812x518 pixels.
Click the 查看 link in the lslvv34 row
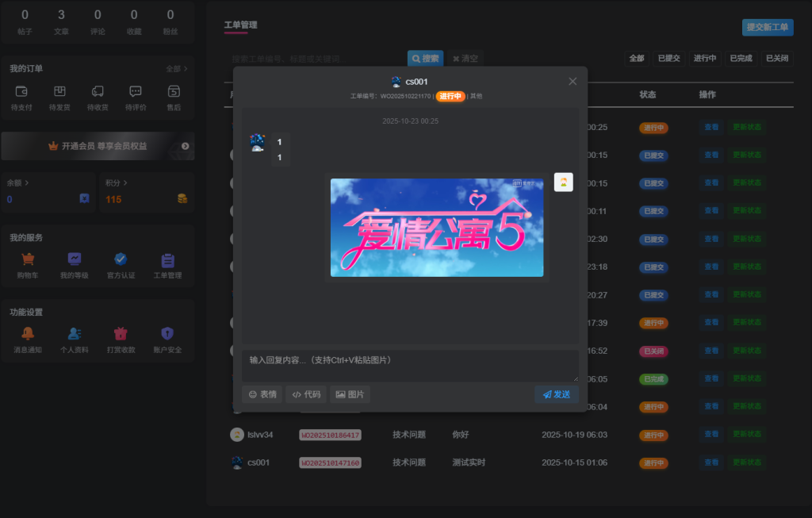(x=711, y=434)
